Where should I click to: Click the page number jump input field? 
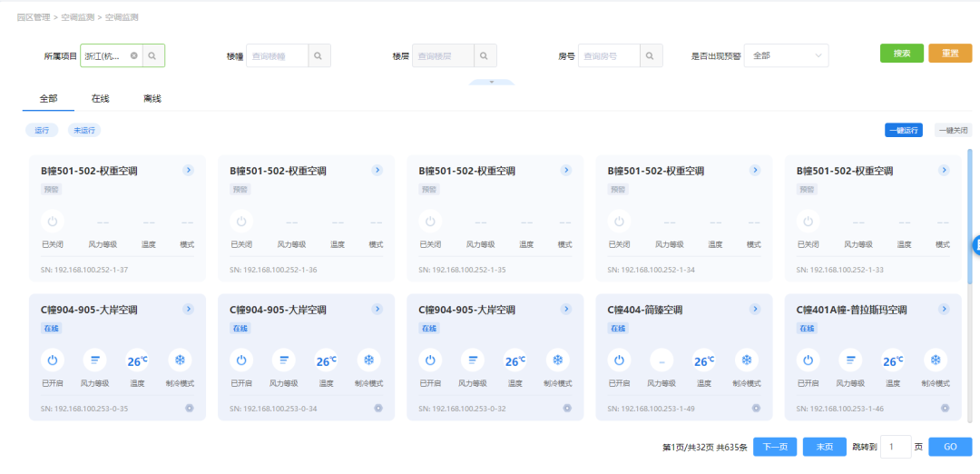tap(896, 447)
